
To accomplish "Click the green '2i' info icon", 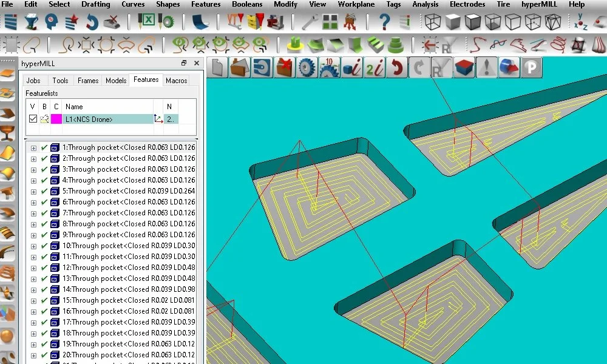I will pos(375,68).
